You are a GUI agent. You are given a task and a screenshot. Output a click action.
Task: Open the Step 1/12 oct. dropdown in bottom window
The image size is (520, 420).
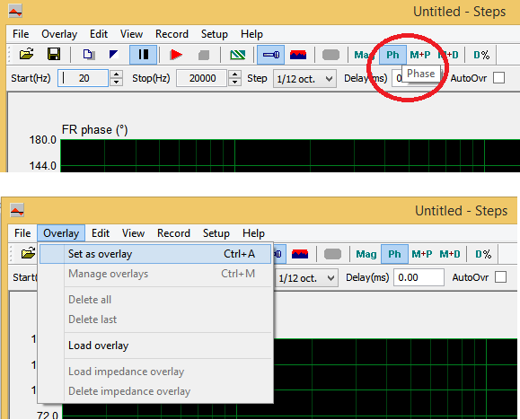307,278
